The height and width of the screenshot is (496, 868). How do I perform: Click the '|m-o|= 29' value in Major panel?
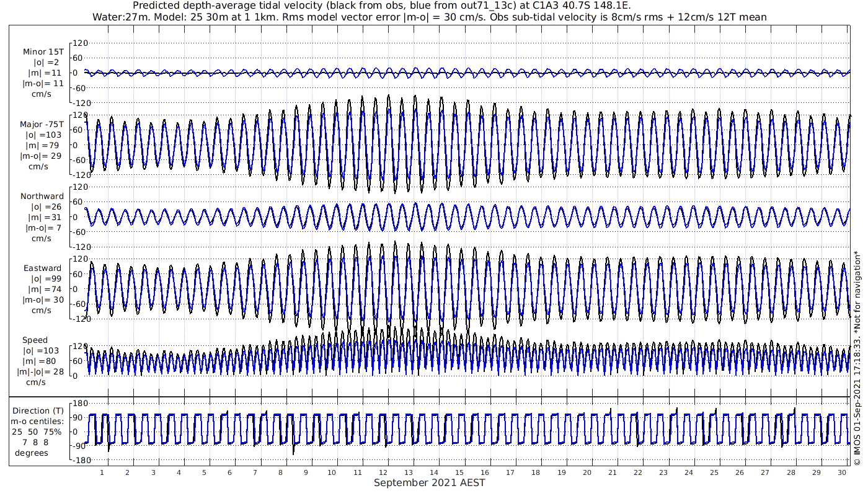click(42, 156)
